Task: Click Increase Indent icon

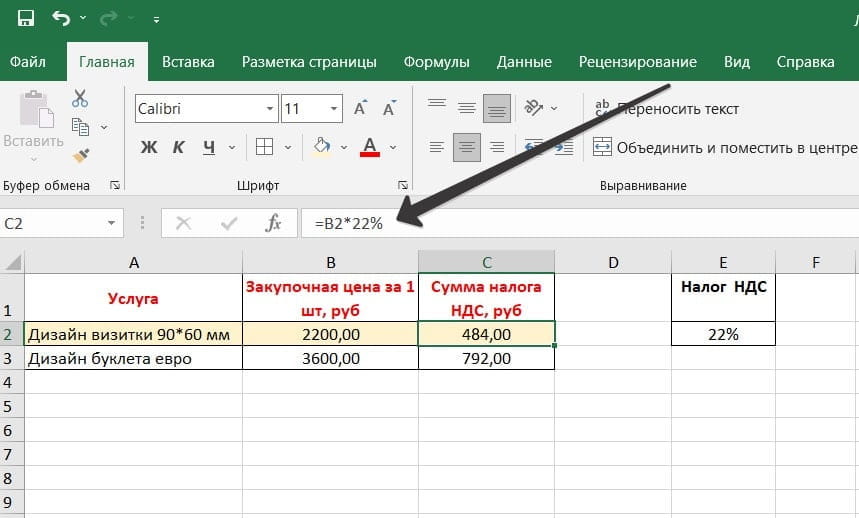Action: (x=563, y=147)
